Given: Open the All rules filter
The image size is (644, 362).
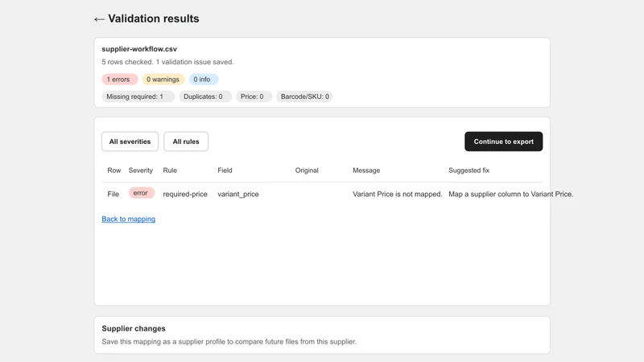Looking at the screenshot, I should pyautogui.click(x=186, y=142).
